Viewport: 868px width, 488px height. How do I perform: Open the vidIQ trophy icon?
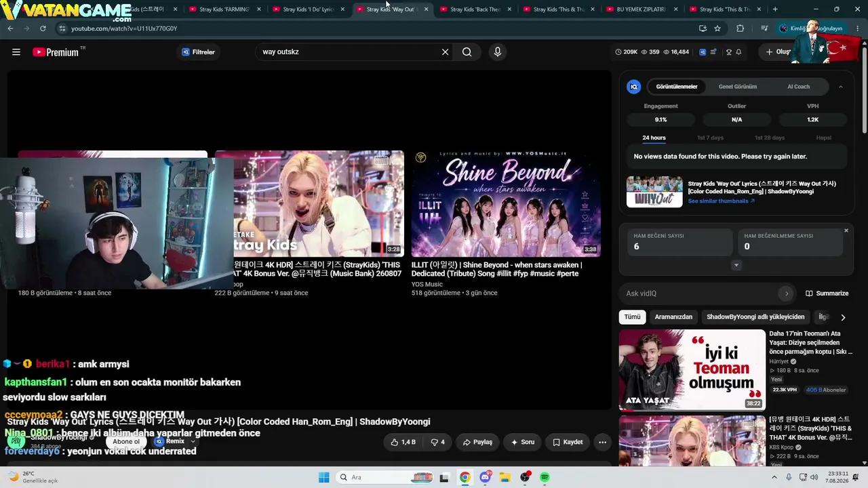click(x=729, y=52)
